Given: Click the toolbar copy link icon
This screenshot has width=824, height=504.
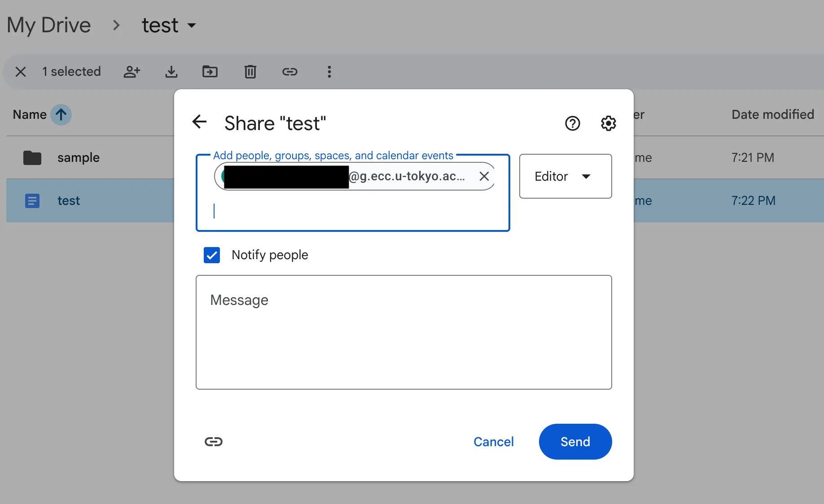Looking at the screenshot, I should tap(290, 72).
